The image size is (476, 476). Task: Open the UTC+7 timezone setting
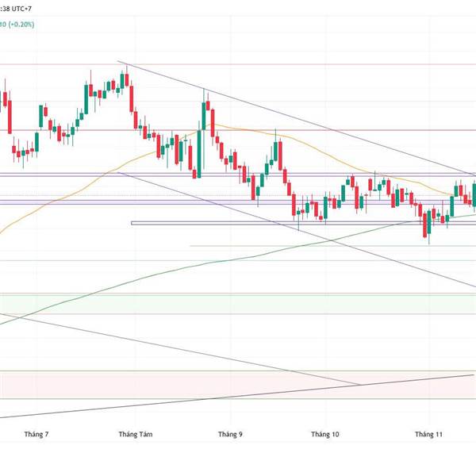(x=21, y=9)
